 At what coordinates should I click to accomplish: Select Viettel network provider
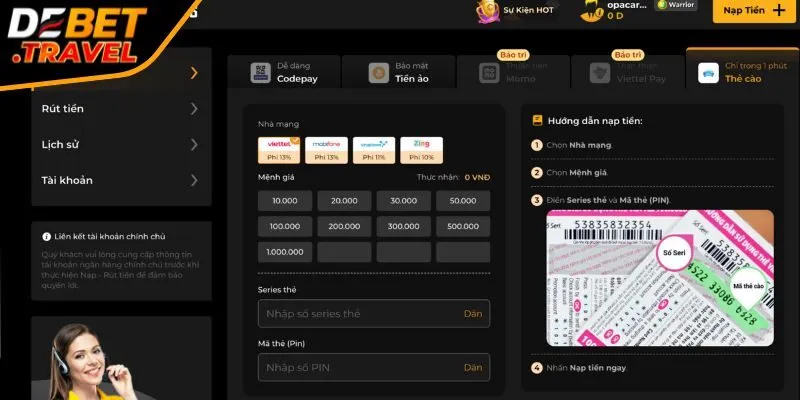[278, 150]
